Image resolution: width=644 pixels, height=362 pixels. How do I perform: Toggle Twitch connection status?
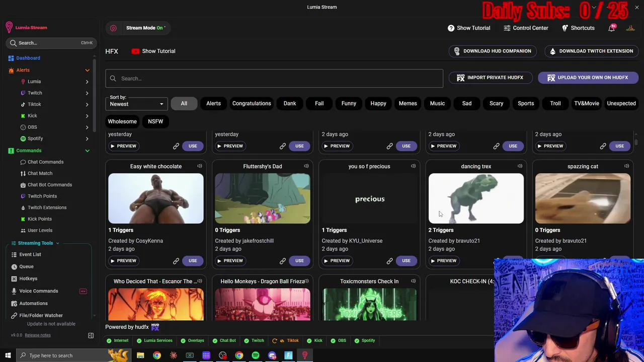pyautogui.click(x=254, y=340)
